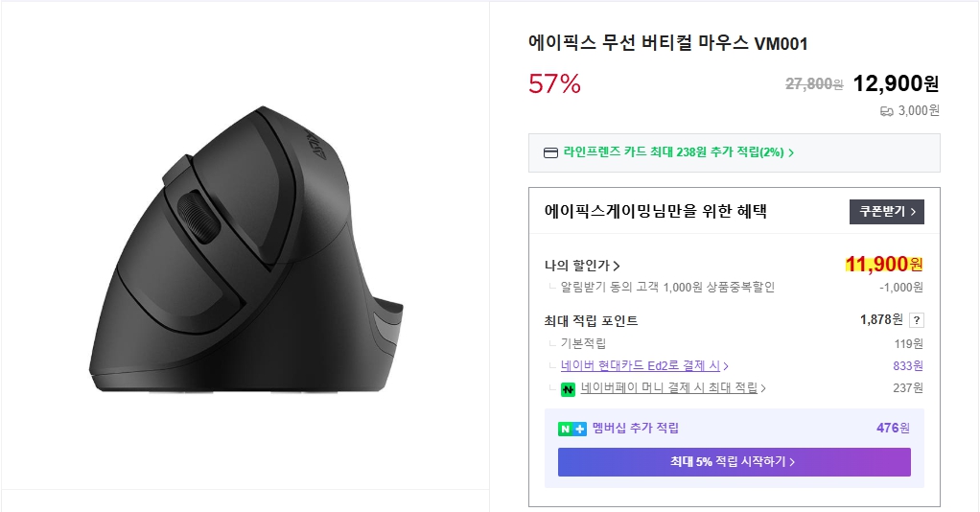Click the 멤버십 추가 적립 label
Image resolution: width=980 pixels, height=512 pixels.
point(635,429)
